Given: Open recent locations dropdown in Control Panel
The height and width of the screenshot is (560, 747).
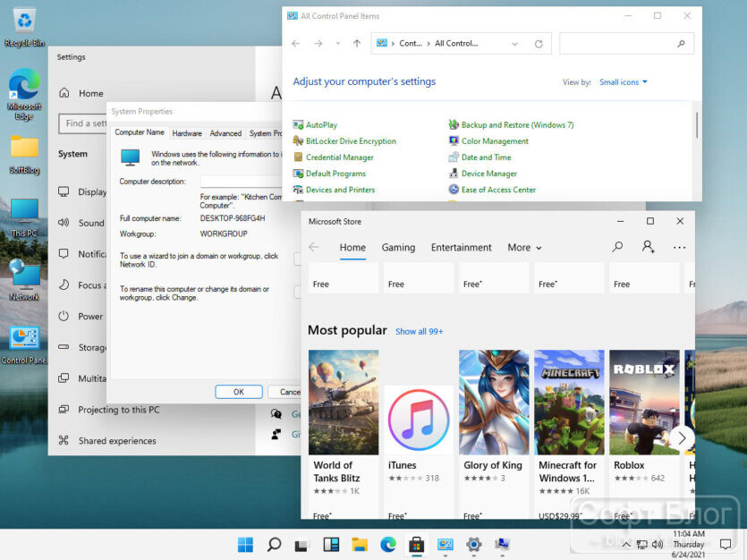Looking at the screenshot, I should pyautogui.click(x=338, y=43).
